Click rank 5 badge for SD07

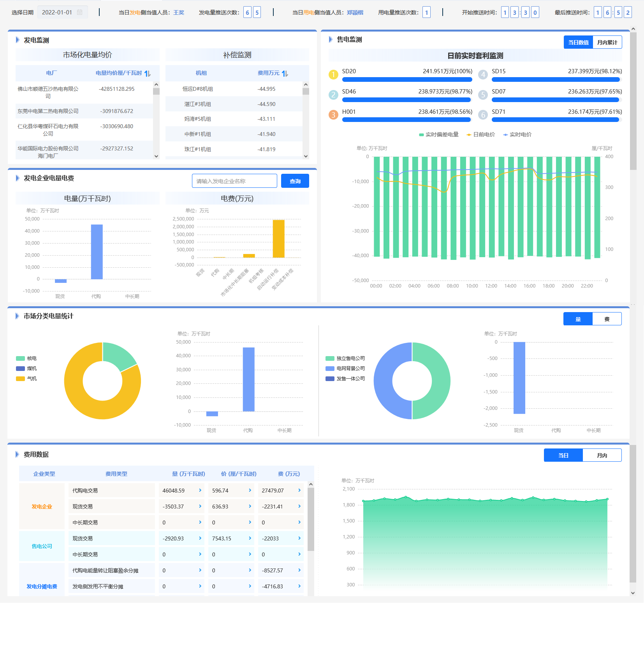(483, 95)
